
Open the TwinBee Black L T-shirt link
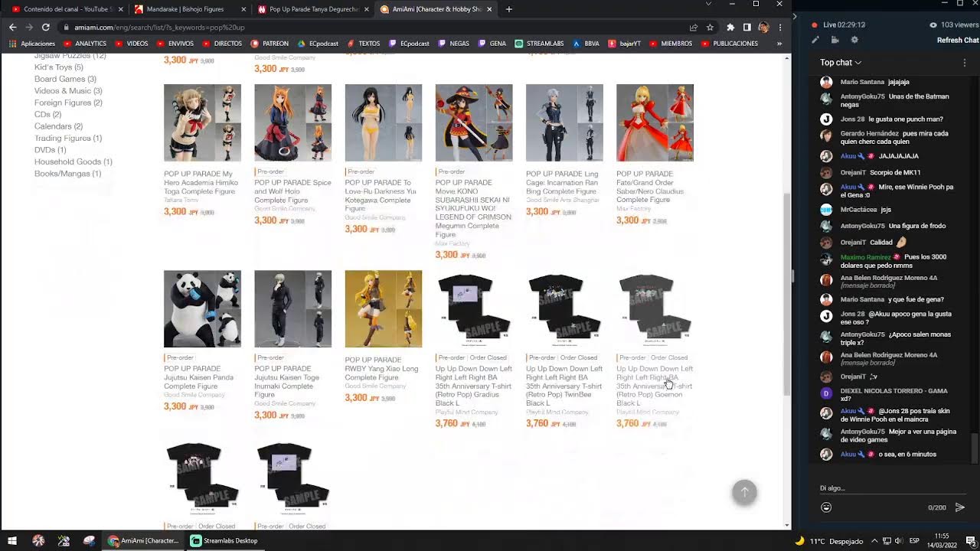[564, 386]
